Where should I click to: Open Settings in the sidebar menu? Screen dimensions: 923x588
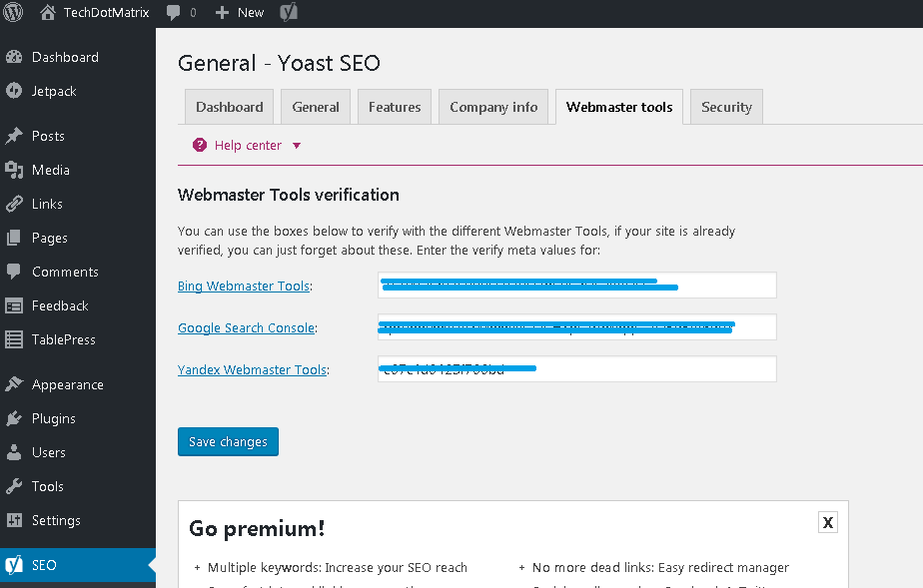tap(56, 520)
